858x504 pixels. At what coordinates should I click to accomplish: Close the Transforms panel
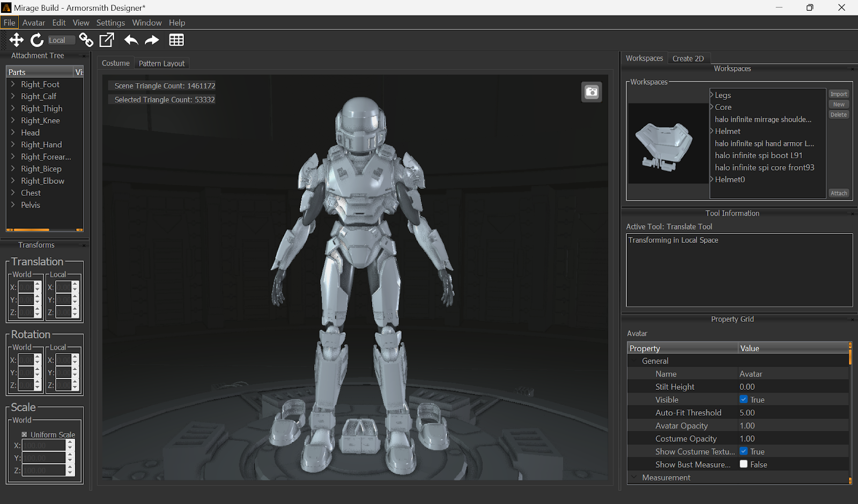pos(84,245)
